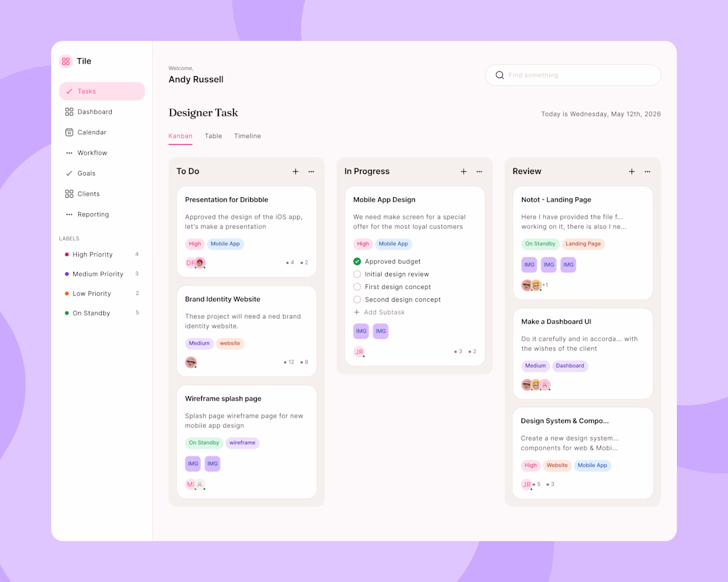Check the Second design concept subtask
The width and height of the screenshot is (728, 582).
(x=357, y=300)
